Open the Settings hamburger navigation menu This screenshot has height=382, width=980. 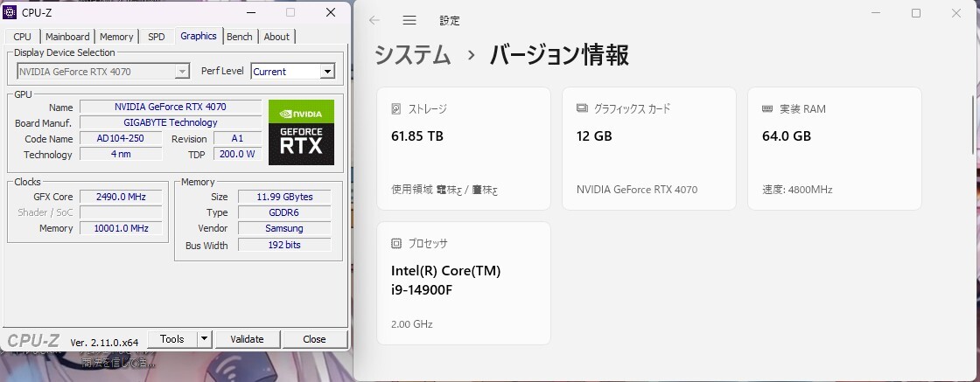(x=409, y=20)
